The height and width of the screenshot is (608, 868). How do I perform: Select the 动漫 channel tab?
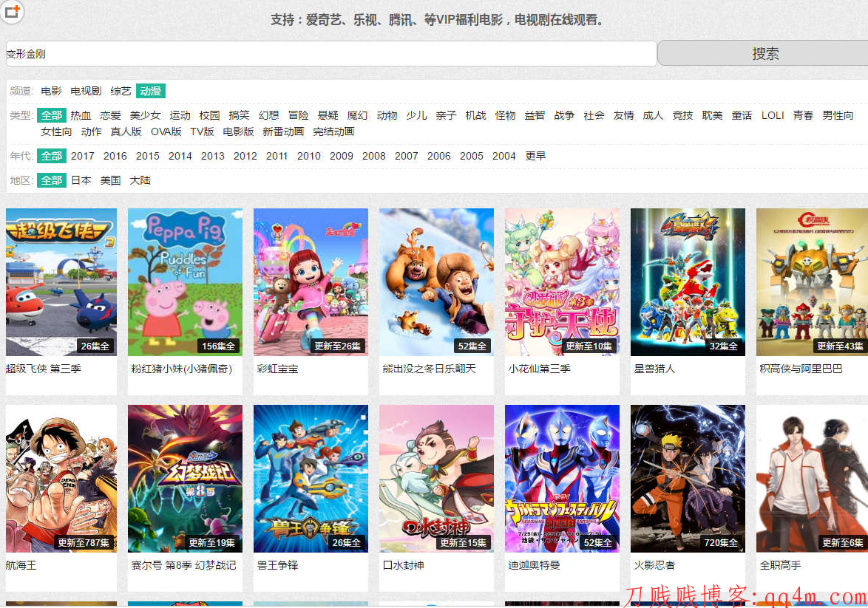click(x=151, y=91)
